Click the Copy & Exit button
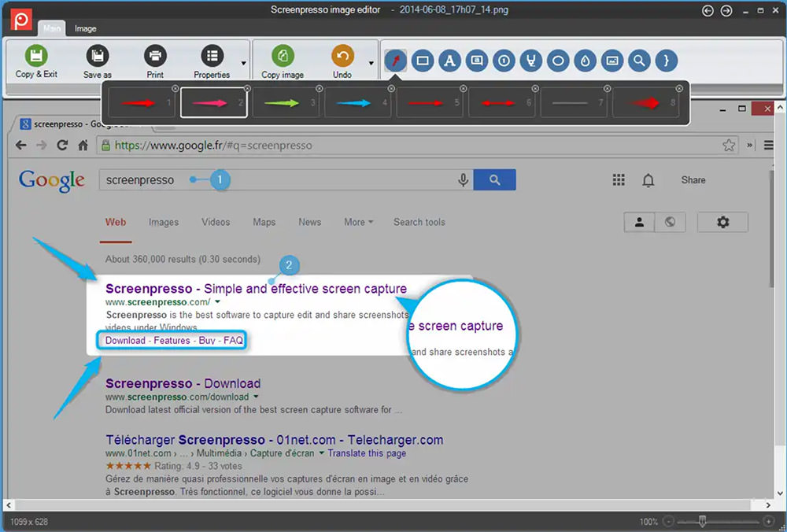 pos(35,60)
